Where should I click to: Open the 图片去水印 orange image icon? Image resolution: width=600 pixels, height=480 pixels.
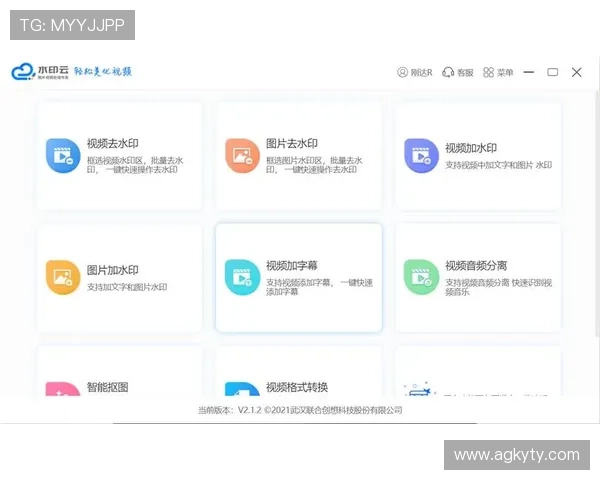click(242, 156)
